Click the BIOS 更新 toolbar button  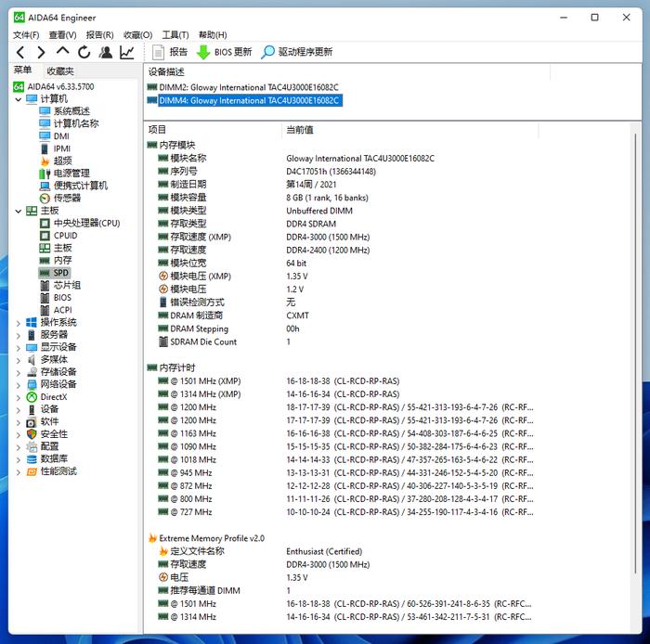coord(225,52)
